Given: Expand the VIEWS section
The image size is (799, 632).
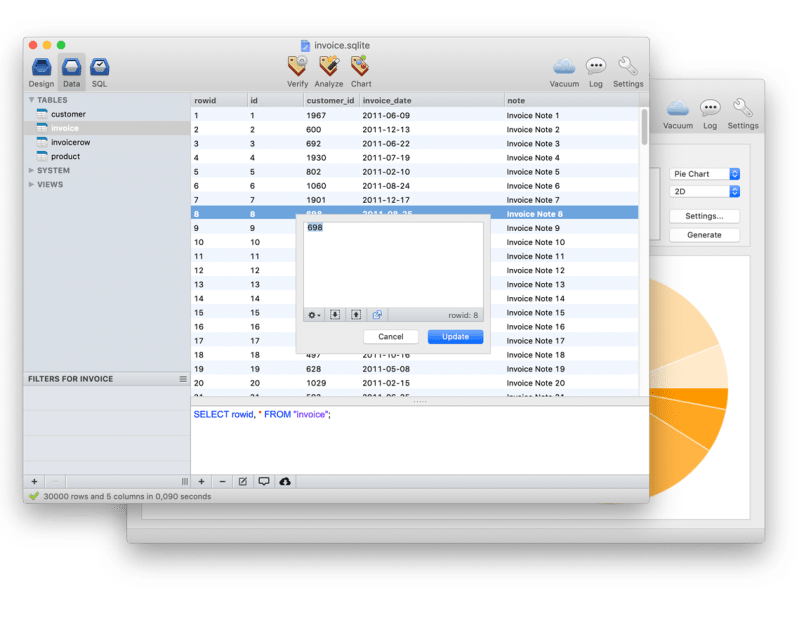Looking at the screenshot, I should point(32,185).
